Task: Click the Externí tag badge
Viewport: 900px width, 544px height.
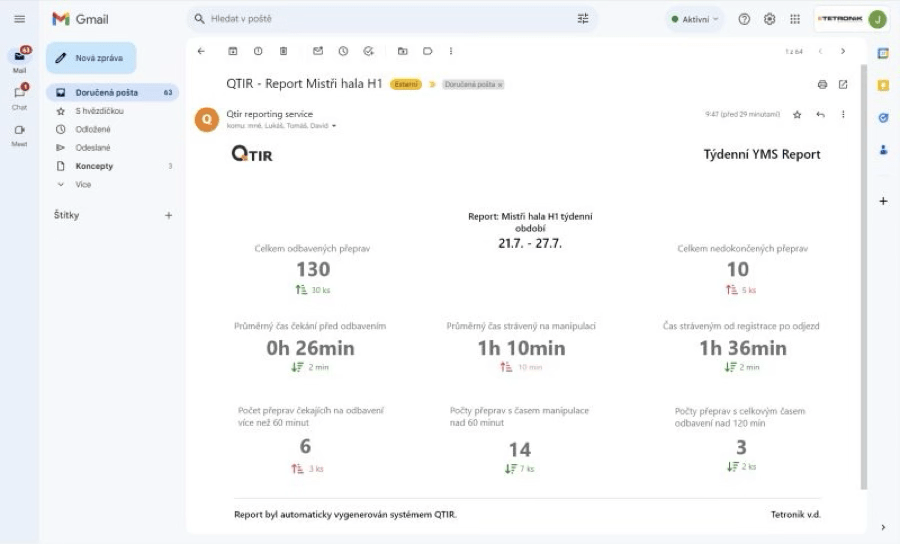Action: tap(406, 84)
